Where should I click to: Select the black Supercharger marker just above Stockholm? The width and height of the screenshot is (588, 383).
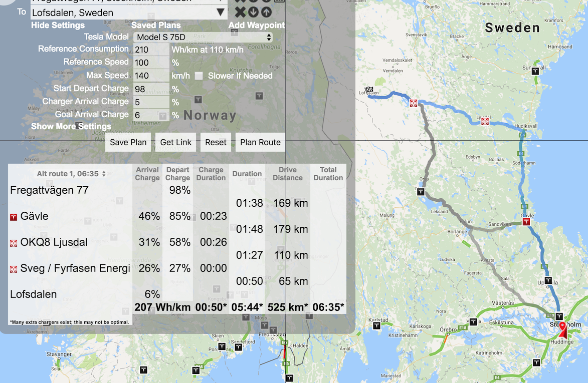point(559,316)
